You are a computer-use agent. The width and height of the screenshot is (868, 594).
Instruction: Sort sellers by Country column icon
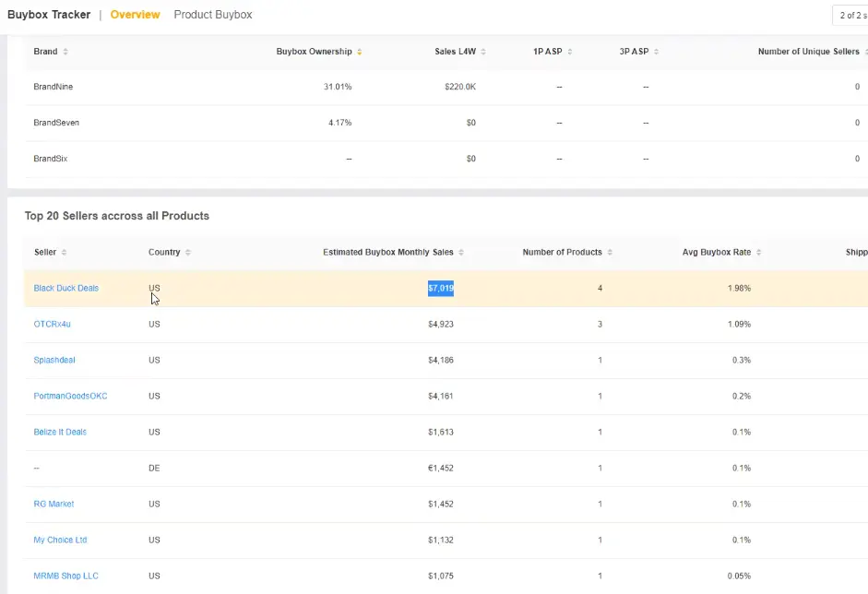pyautogui.click(x=188, y=253)
